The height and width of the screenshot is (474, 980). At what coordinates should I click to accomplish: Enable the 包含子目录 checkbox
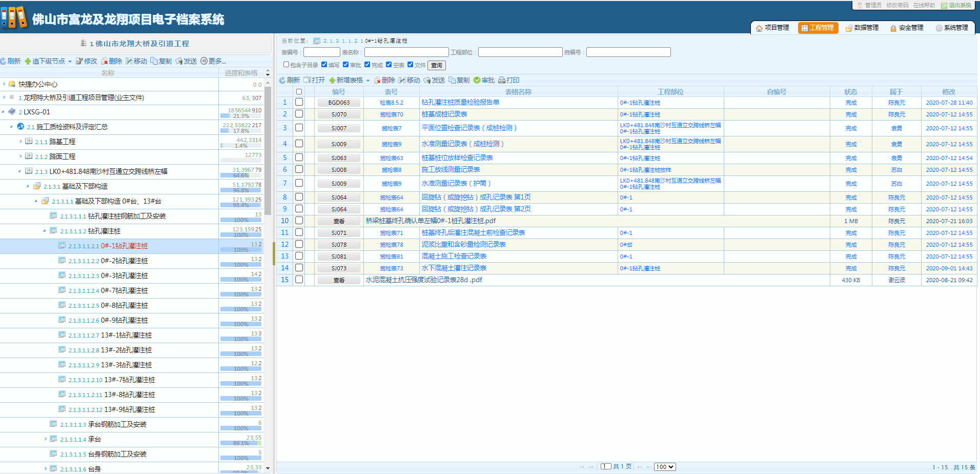point(287,65)
